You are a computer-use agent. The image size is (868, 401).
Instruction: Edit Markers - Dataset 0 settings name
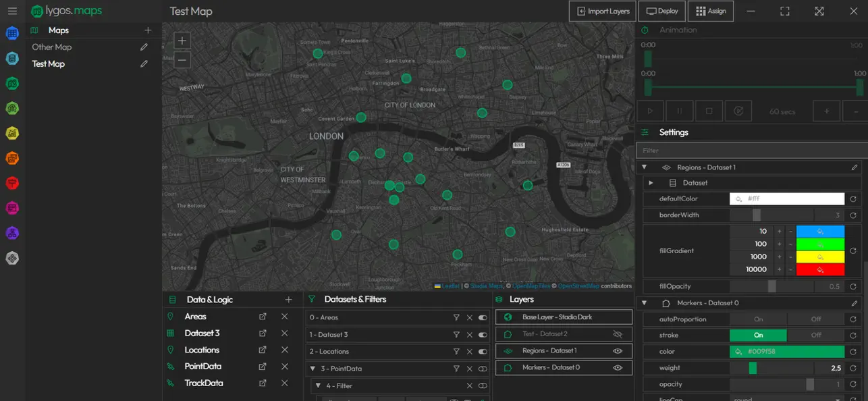click(x=855, y=304)
